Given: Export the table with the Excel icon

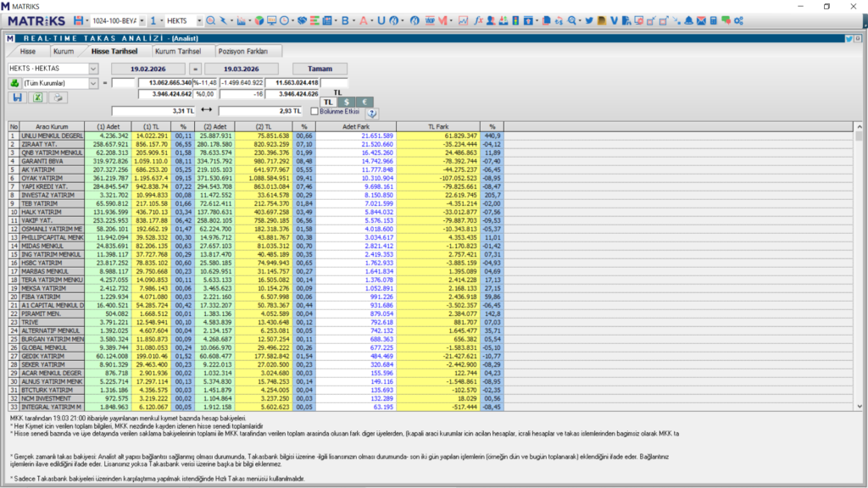Looking at the screenshot, I should (37, 97).
